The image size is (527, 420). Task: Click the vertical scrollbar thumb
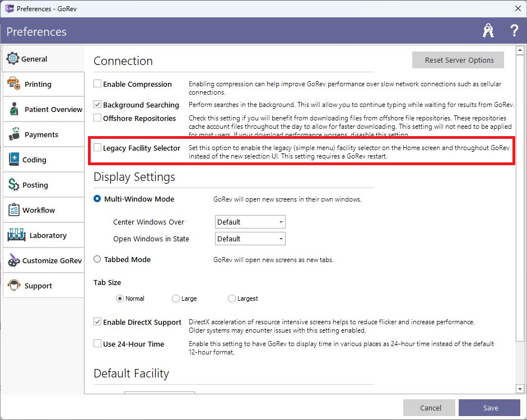click(x=520, y=199)
